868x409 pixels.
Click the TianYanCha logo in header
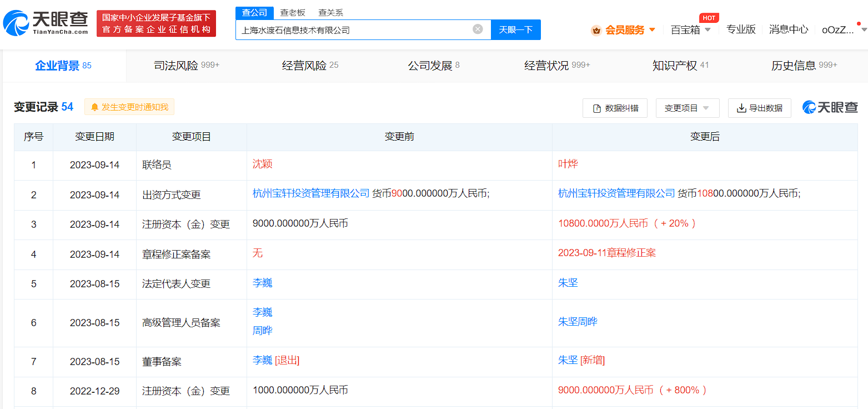click(46, 23)
